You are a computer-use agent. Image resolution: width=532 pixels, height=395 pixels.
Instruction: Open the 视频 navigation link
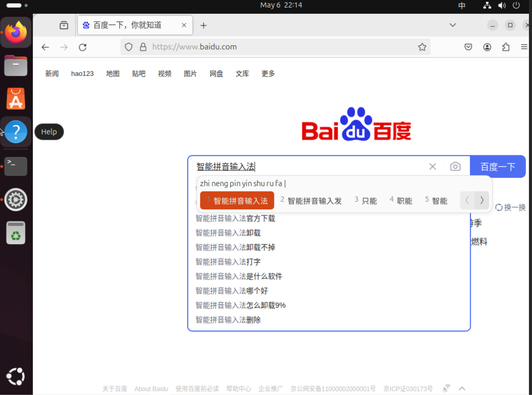tap(165, 74)
